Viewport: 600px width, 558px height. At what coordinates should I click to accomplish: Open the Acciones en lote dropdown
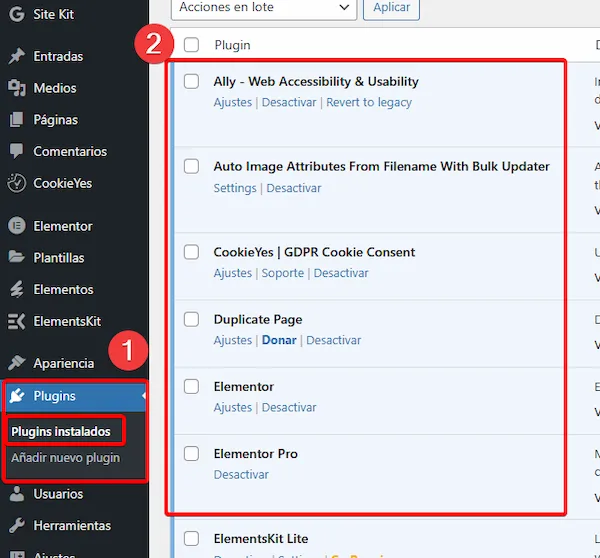tap(264, 8)
